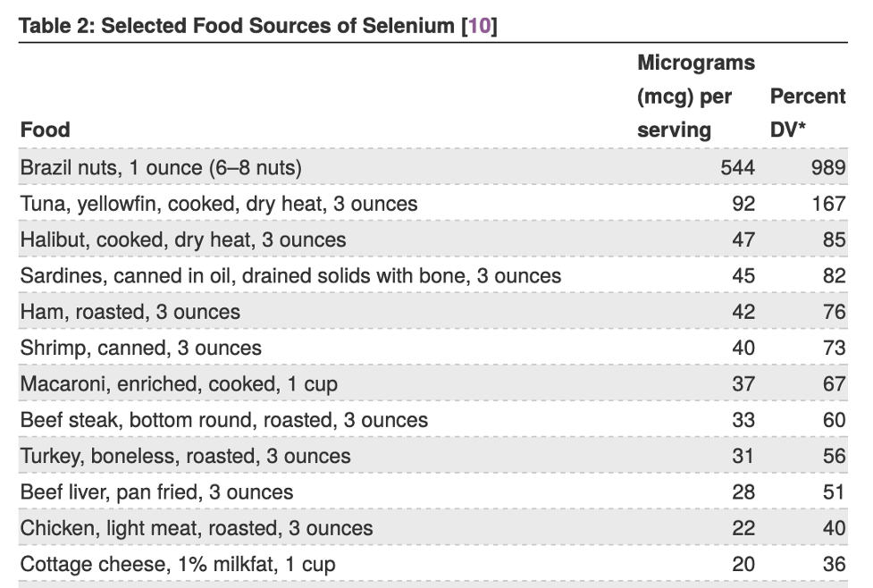Select the Brazil nuts row text

[161, 168]
